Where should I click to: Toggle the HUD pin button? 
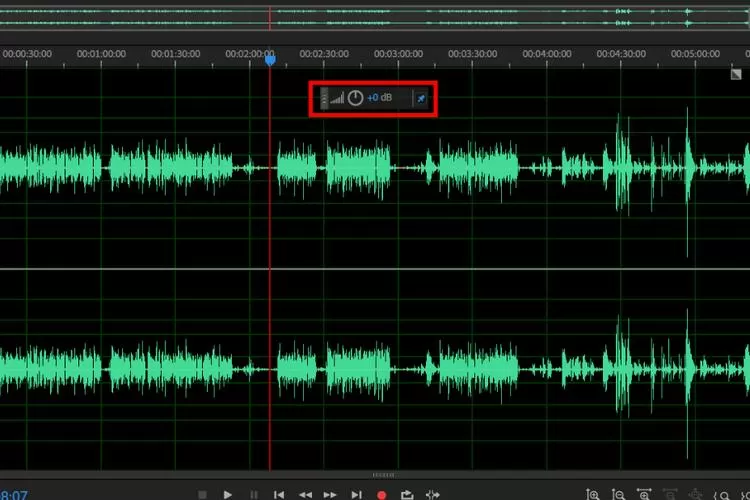(x=421, y=99)
